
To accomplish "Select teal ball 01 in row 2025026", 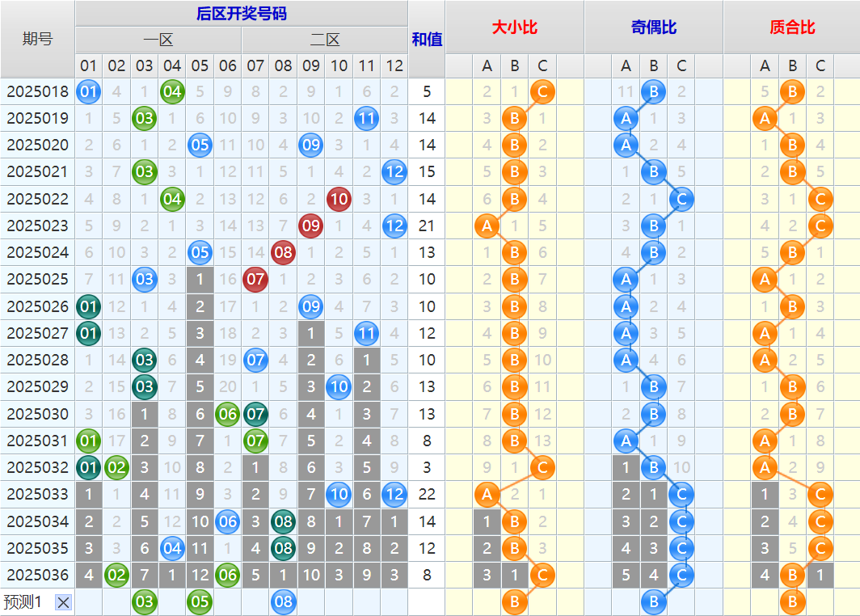I will pos(88,306).
